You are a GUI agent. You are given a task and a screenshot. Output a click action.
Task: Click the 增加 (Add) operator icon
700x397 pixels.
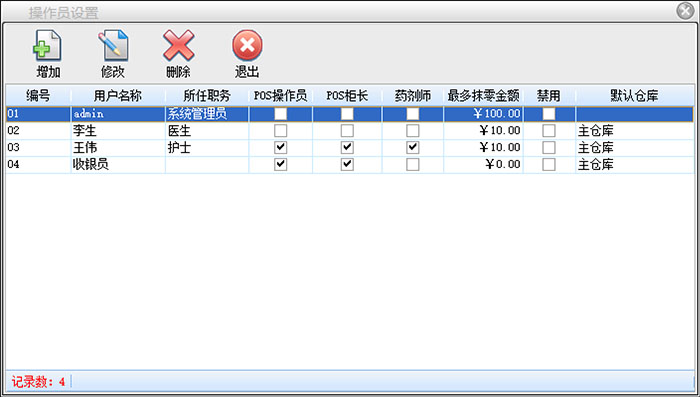click(x=47, y=46)
